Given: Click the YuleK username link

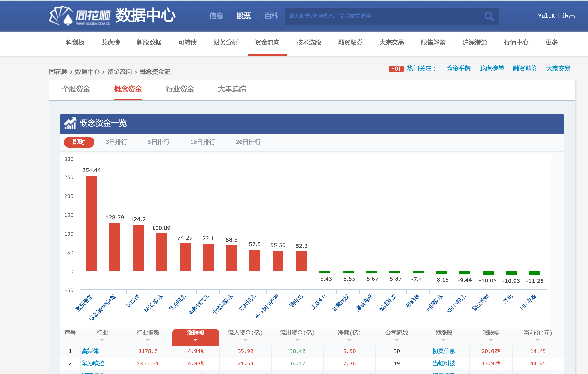Looking at the screenshot, I should (546, 16).
